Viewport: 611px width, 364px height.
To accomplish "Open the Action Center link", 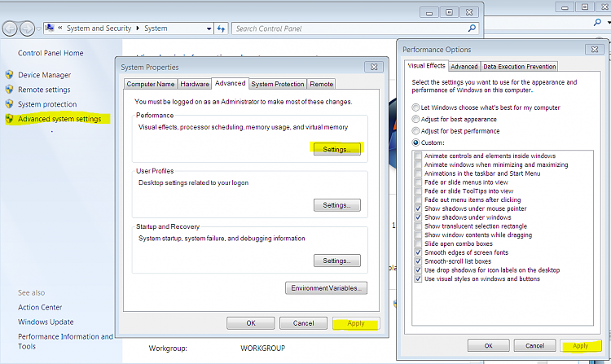I will (x=40, y=307).
